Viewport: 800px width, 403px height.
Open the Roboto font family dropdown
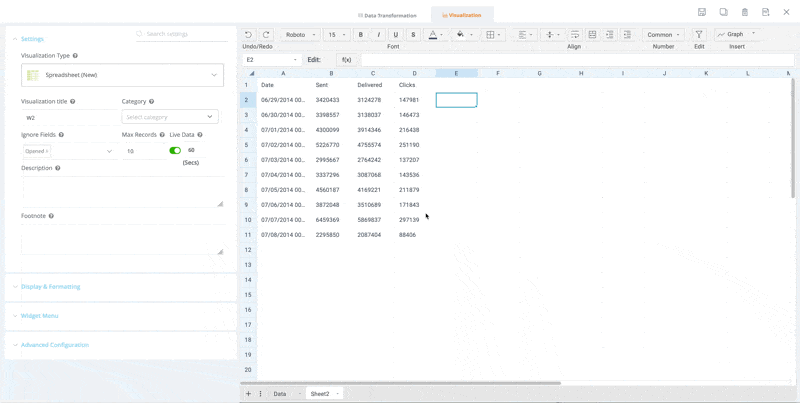pos(300,35)
